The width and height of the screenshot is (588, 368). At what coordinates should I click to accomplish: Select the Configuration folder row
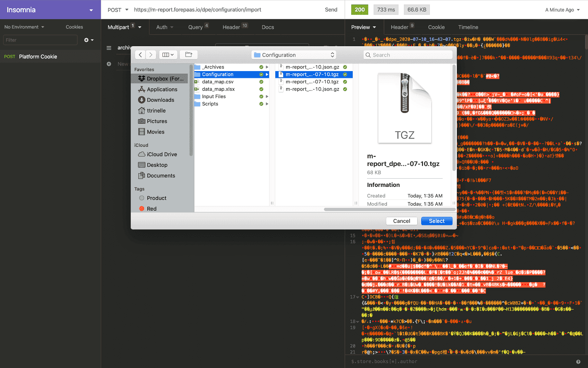(x=232, y=74)
